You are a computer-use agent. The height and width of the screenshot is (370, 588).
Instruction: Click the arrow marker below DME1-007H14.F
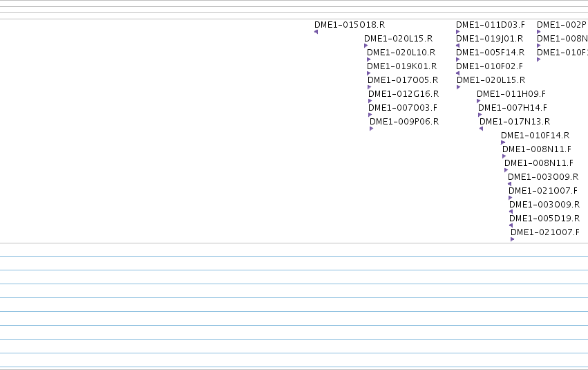[480, 115]
